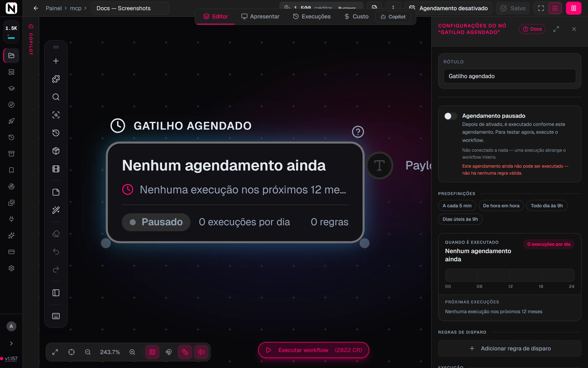Screen dimensions: 588x368
Task: Open the rocket icon in the sidebar
Action: (x=11, y=121)
